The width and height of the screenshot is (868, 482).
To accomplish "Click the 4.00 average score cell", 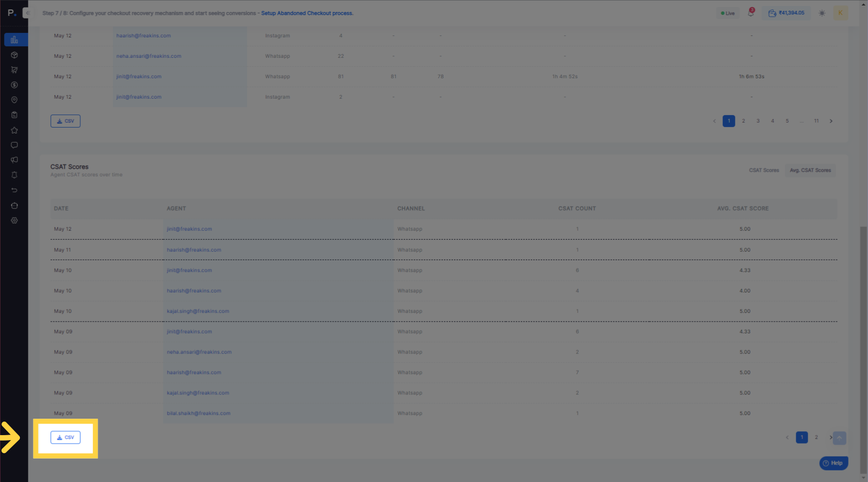I will click(745, 291).
